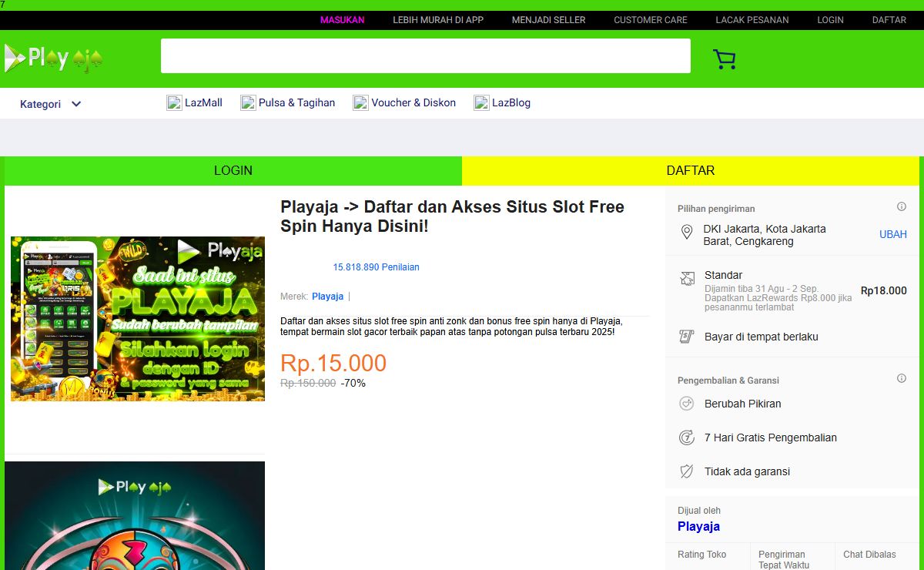Click the Playaja logo in header
Screen dimensions: 924x570
click(x=54, y=59)
